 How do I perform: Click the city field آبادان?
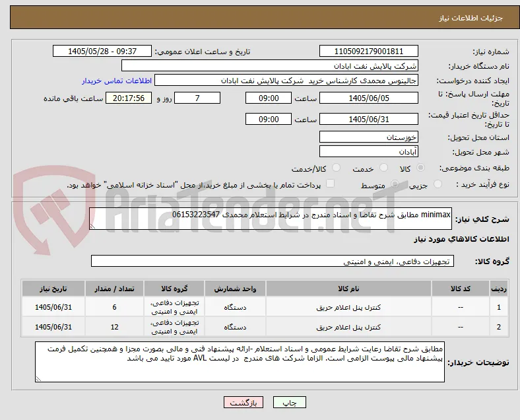point(368,152)
